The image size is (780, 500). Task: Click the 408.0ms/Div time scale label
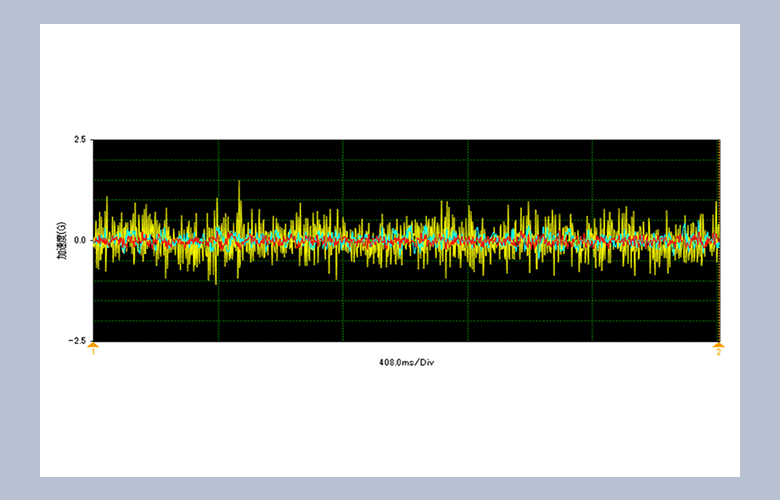pyautogui.click(x=406, y=363)
